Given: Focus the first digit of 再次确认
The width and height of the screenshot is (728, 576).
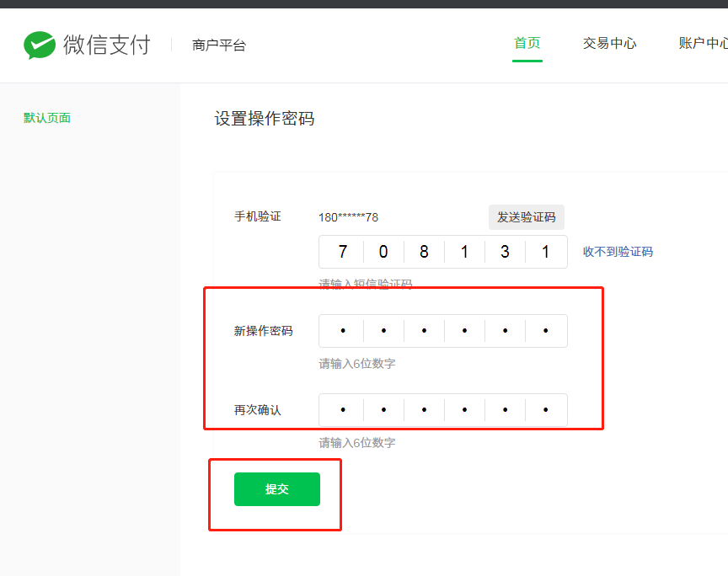Looking at the screenshot, I should 343,410.
